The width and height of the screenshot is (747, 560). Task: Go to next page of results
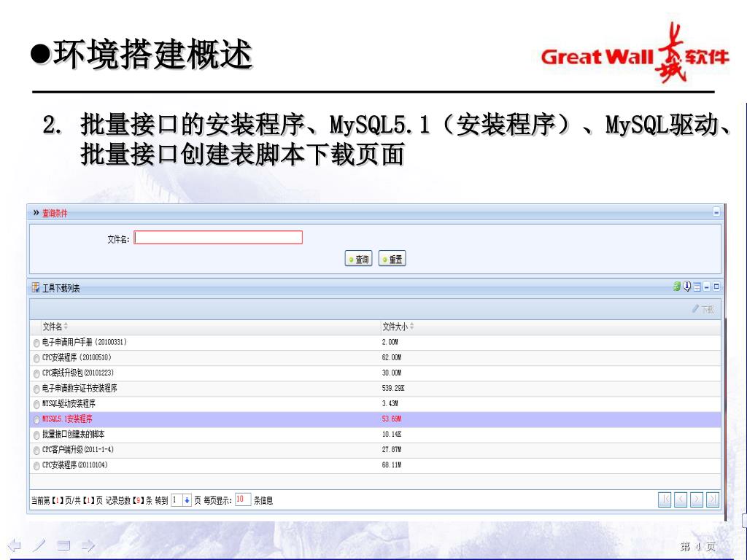tap(697, 499)
